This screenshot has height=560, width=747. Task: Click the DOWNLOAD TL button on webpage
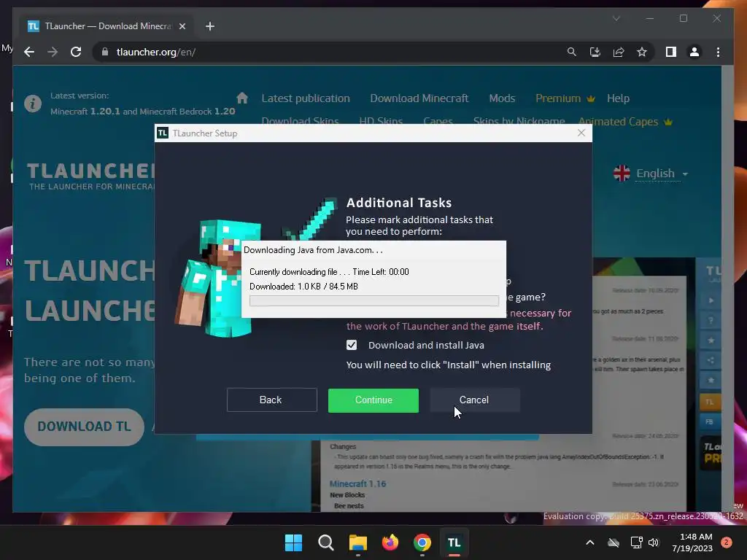click(x=84, y=427)
